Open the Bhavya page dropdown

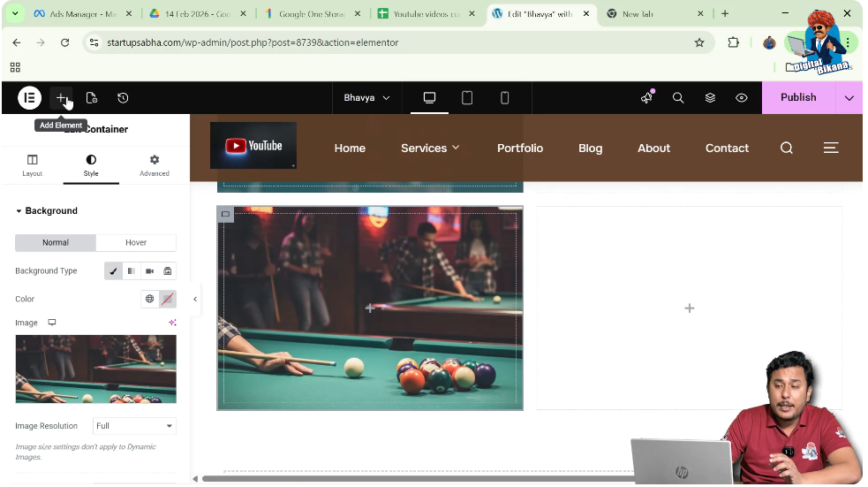click(366, 98)
